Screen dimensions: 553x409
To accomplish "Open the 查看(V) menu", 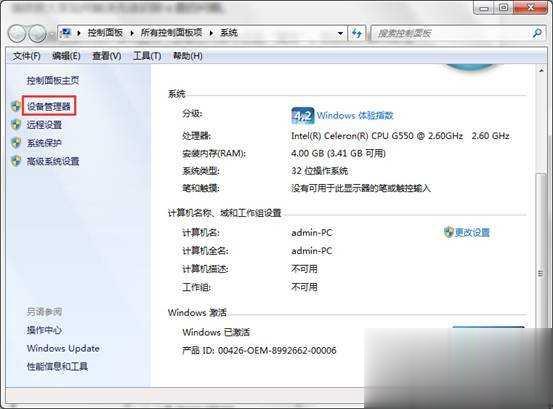I will point(107,56).
